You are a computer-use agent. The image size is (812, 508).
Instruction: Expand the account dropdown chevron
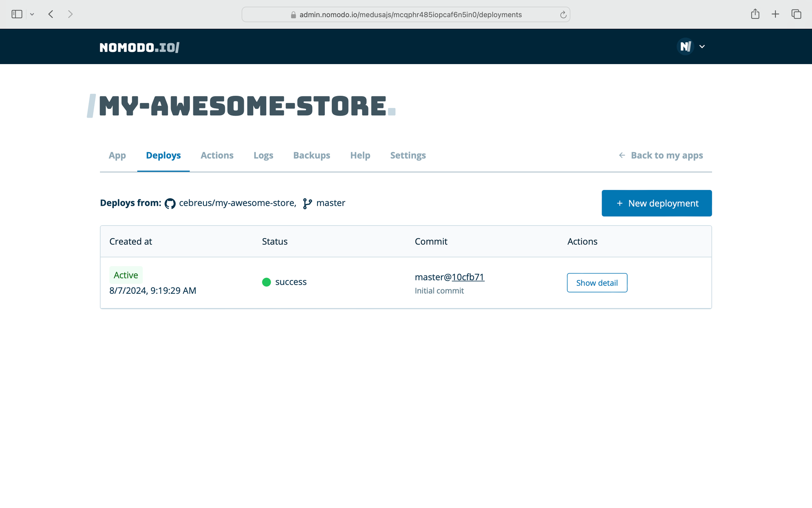(x=702, y=47)
